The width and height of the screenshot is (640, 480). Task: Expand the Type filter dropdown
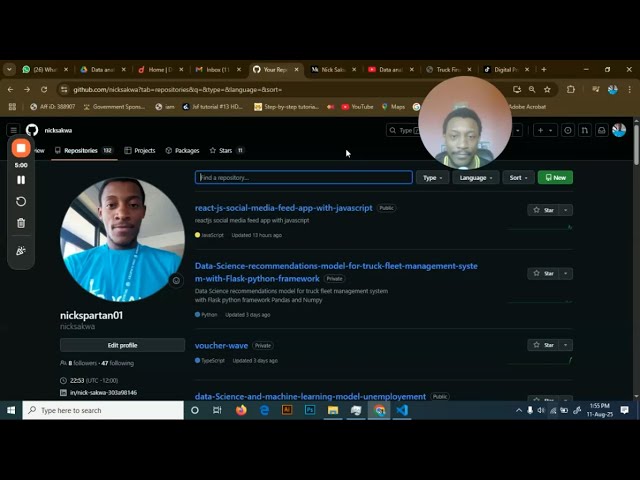[x=432, y=178]
